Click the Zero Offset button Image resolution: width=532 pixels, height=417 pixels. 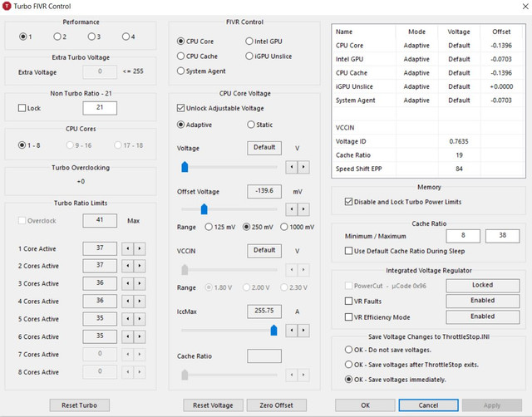[277, 405]
